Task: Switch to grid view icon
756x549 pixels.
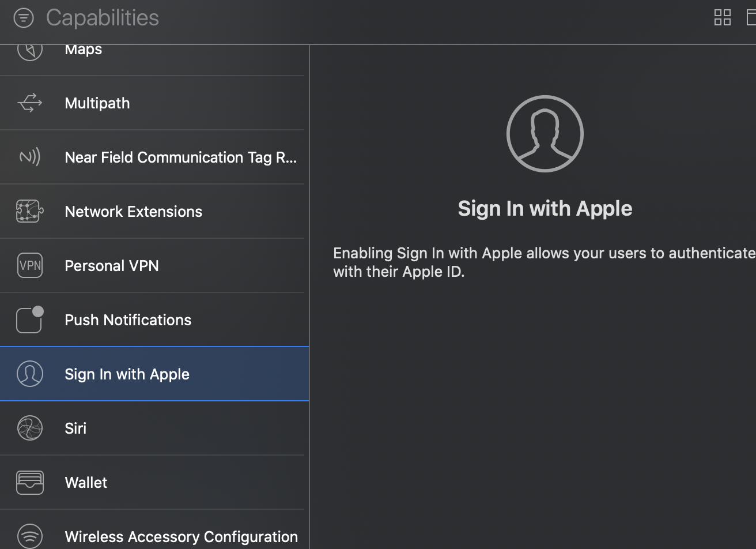Action: tap(722, 17)
